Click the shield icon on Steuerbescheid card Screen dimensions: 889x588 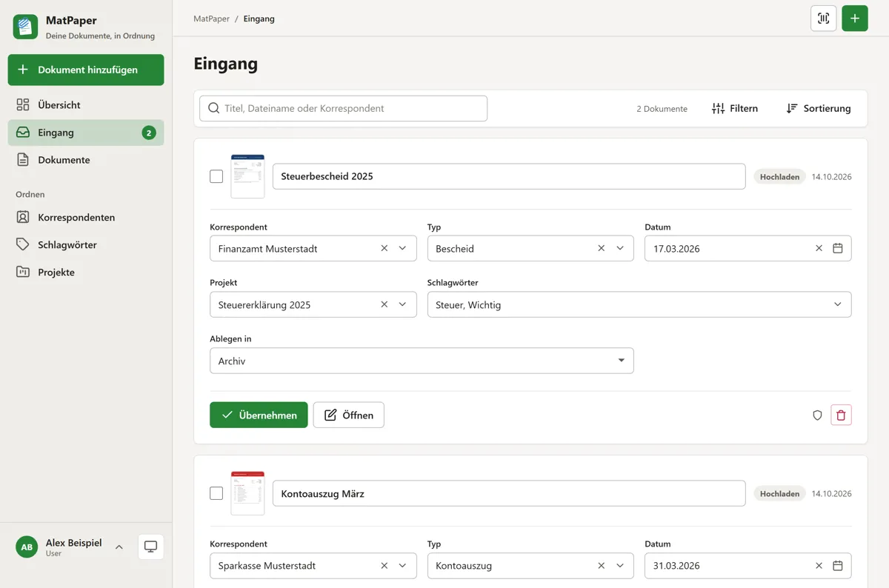pos(817,415)
